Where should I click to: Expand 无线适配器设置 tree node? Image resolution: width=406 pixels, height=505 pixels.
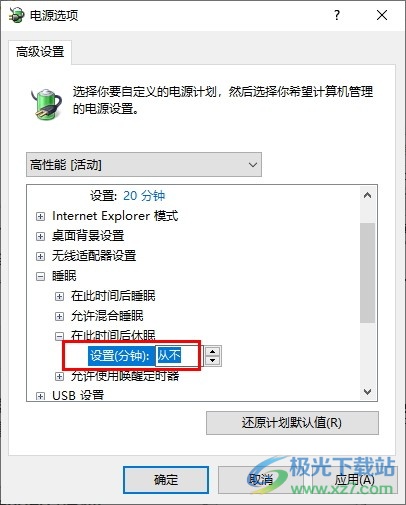[40, 256]
